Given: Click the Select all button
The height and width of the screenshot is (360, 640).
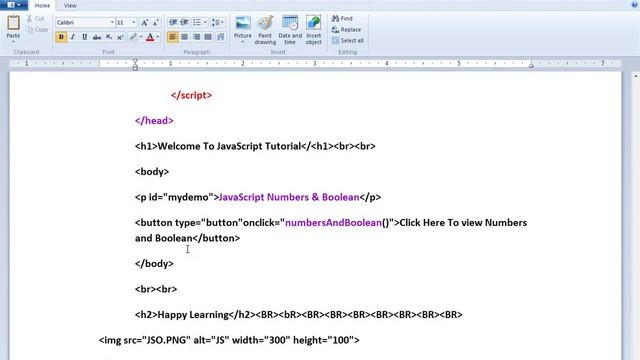Looking at the screenshot, I should pyautogui.click(x=348, y=40).
